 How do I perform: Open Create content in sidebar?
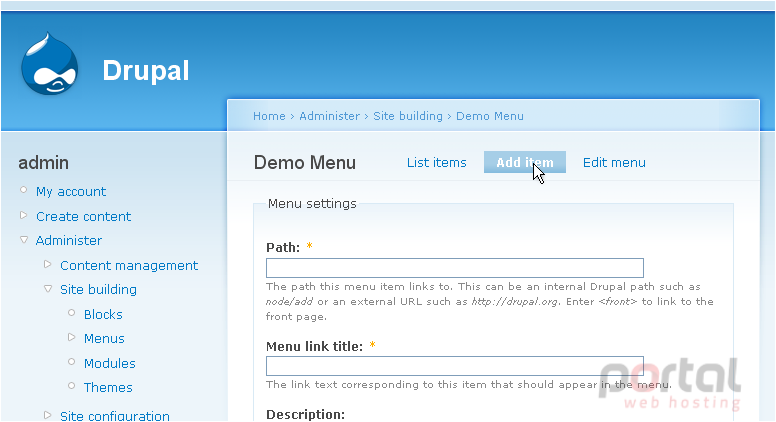coord(84,217)
